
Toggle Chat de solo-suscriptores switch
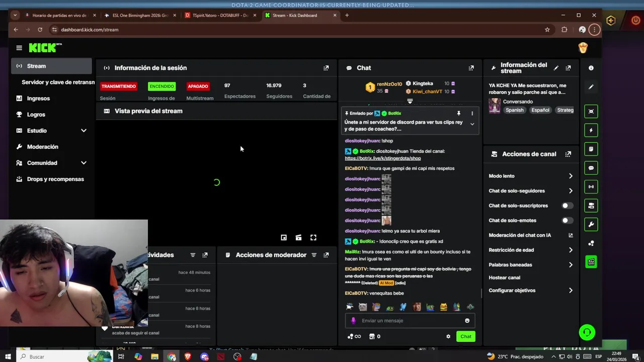coord(567,206)
